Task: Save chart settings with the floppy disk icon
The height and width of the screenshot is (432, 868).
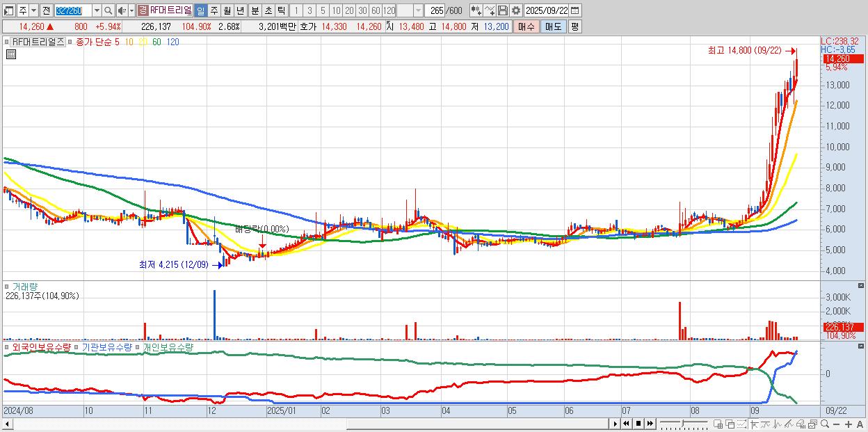Action: pos(503,10)
